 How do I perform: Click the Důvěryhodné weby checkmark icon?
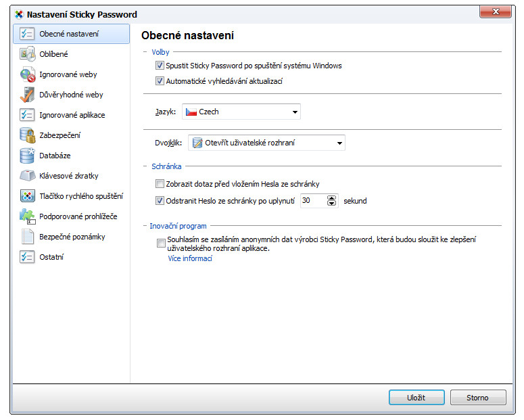tap(28, 95)
